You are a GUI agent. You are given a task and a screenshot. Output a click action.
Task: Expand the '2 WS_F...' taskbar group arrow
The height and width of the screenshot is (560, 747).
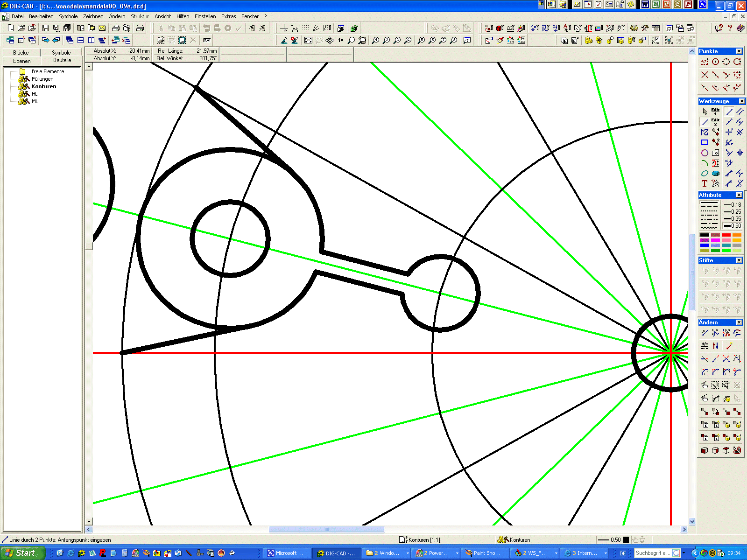556,553
